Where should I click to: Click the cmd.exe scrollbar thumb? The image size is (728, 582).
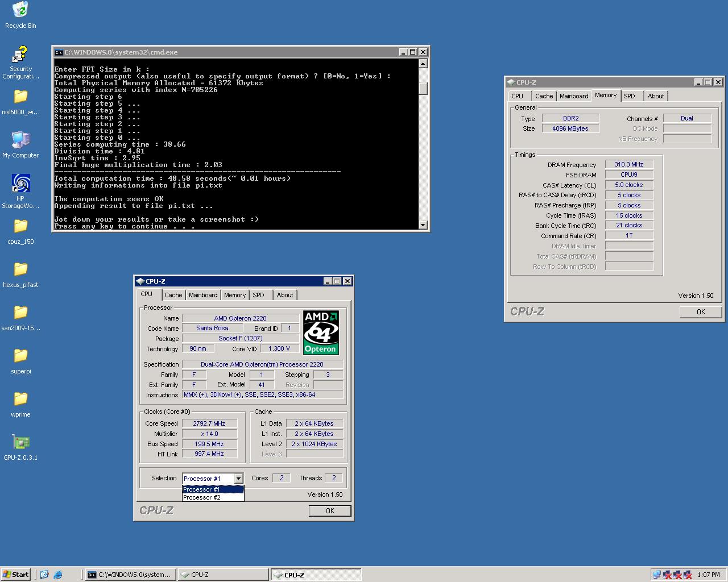(423, 89)
